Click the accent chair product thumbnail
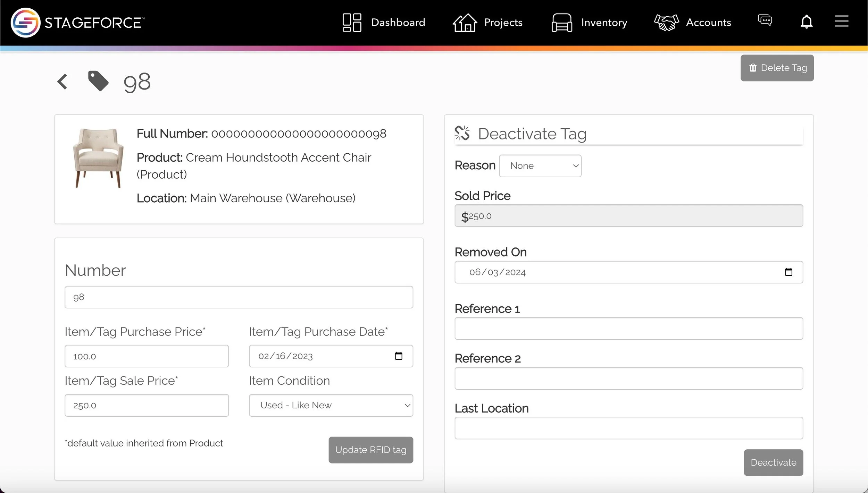This screenshot has height=493, width=868. (98, 158)
